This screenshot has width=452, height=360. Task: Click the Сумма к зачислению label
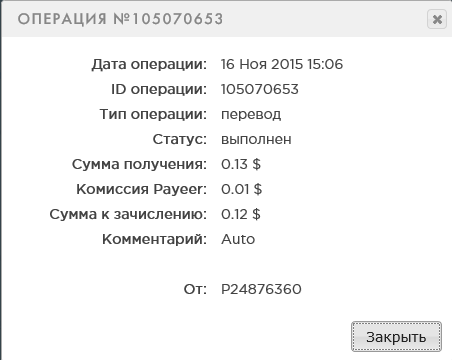(x=128, y=214)
